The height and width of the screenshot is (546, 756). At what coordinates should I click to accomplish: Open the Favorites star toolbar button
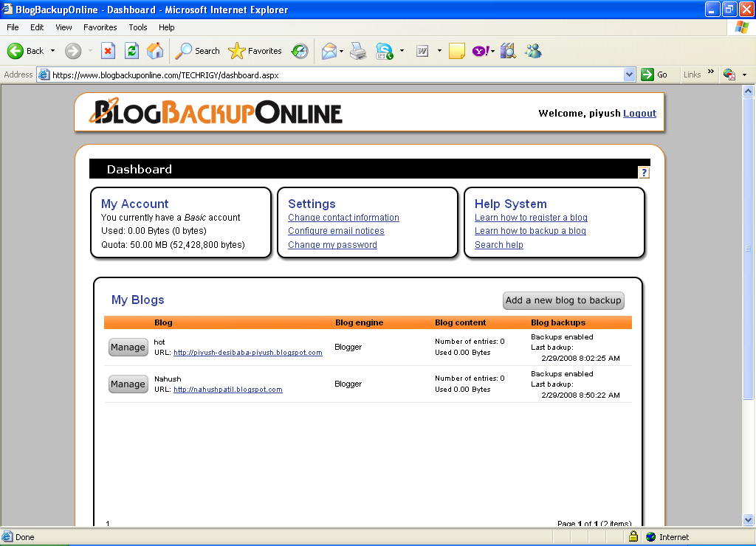point(255,51)
